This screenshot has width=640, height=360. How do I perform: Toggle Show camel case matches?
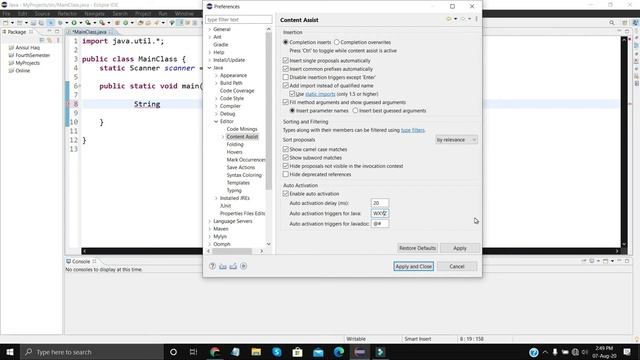click(286, 149)
